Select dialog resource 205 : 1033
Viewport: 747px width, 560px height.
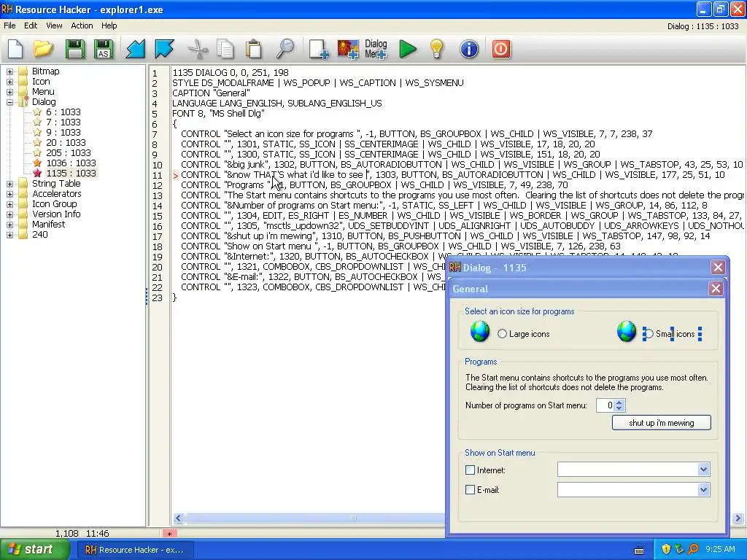[68, 153]
